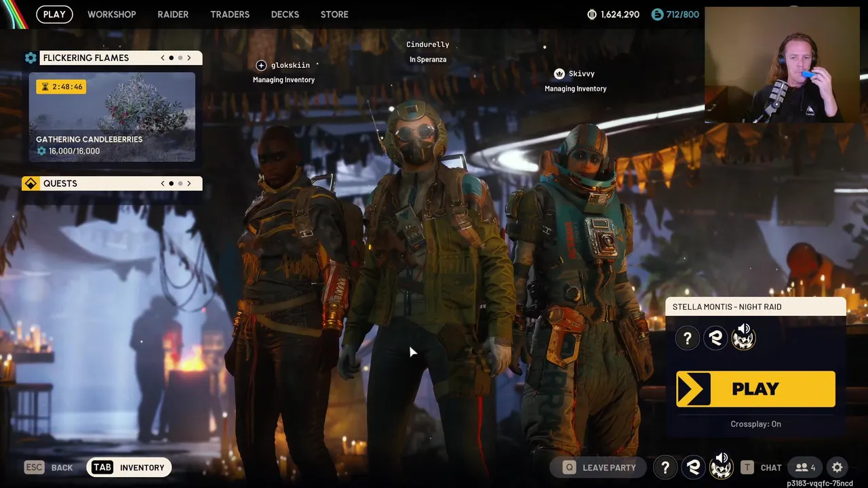Click the Flickering Flames event flower icon
The image size is (868, 488).
pyautogui.click(x=31, y=58)
